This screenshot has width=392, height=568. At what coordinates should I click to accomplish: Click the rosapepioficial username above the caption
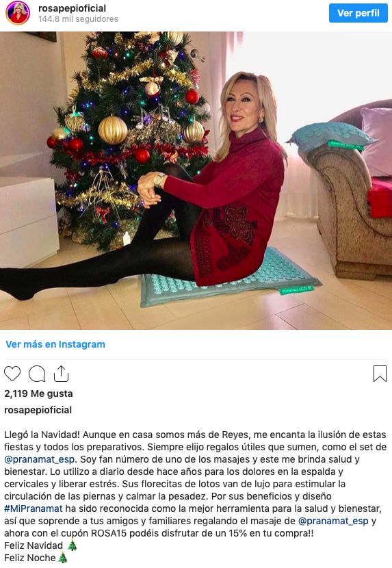click(38, 410)
